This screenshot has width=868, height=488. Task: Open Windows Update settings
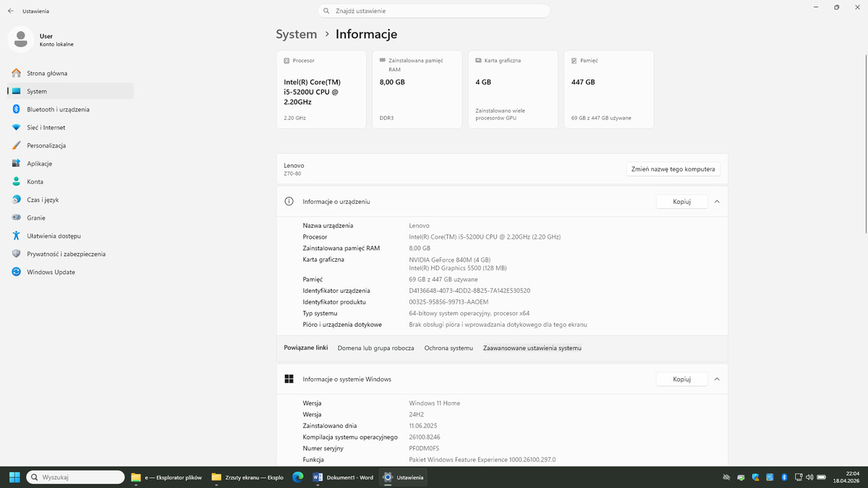point(70,272)
